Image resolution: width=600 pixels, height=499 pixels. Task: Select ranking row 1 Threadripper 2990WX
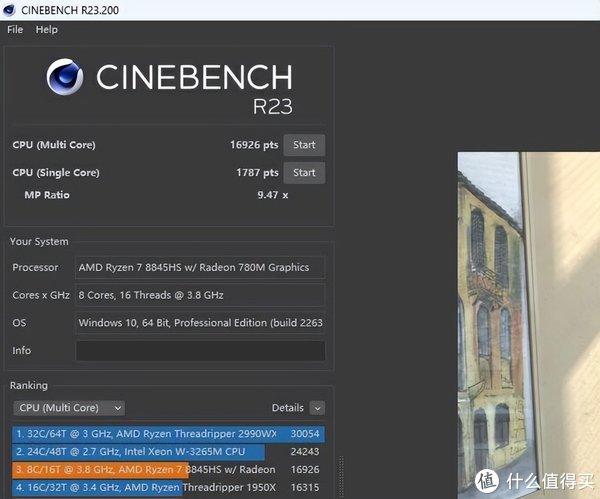168,434
